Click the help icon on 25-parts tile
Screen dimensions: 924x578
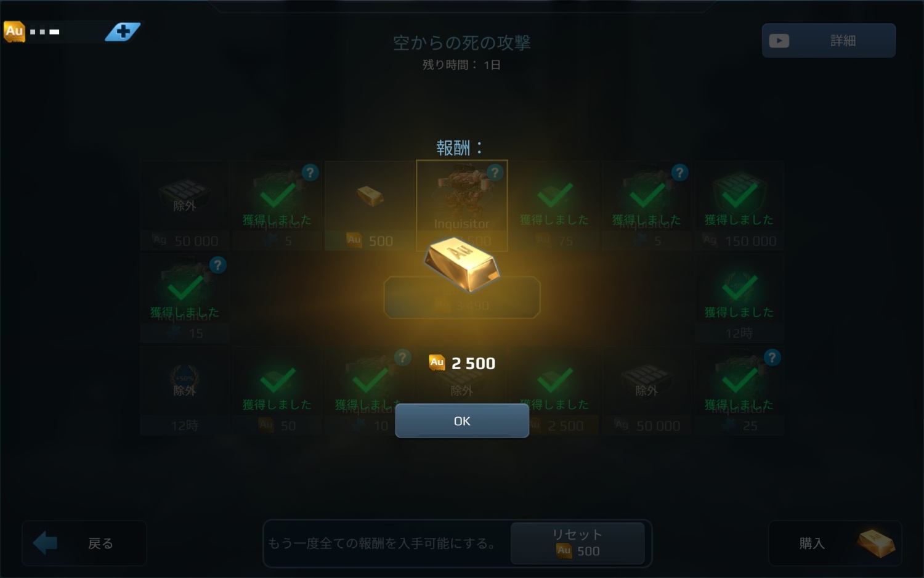[772, 357]
